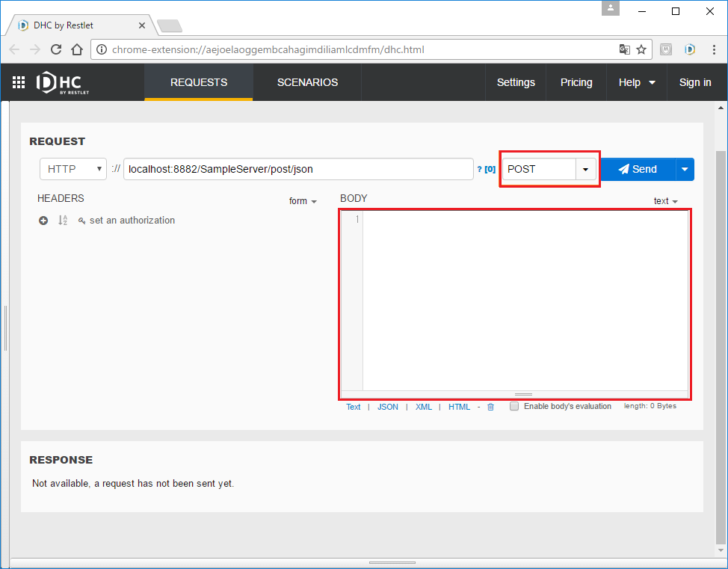This screenshot has height=569, width=728.
Task: Format body as XML
Action: click(x=424, y=407)
